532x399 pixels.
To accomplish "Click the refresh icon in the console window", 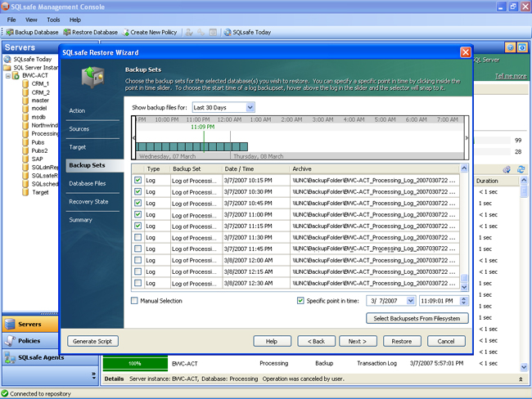I will pyautogui.click(x=521, y=169).
